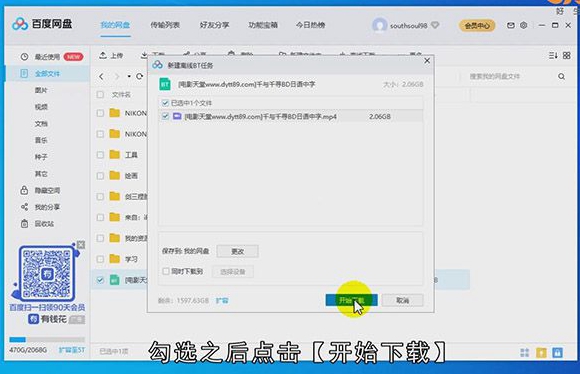
Task: Click 扩容至5T link
Action: pos(72,350)
